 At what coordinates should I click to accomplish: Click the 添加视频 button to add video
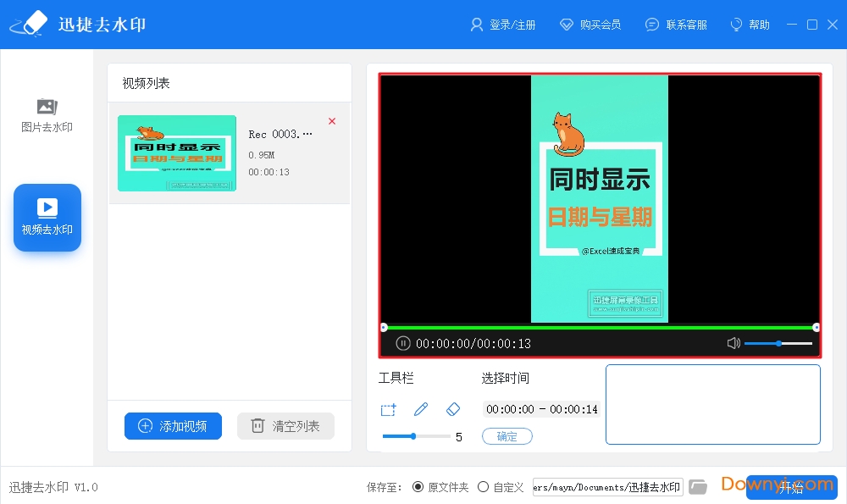click(173, 426)
